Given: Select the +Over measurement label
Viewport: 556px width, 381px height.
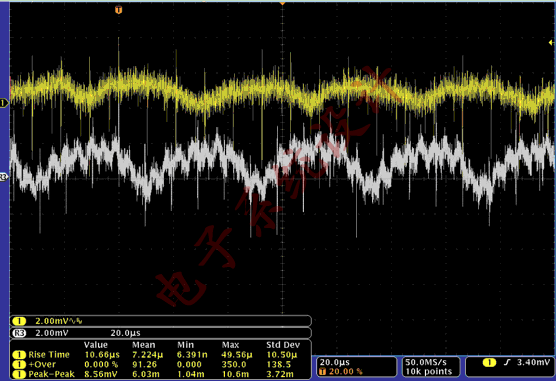Looking at the screenshot, I should [x=42, y=364].
